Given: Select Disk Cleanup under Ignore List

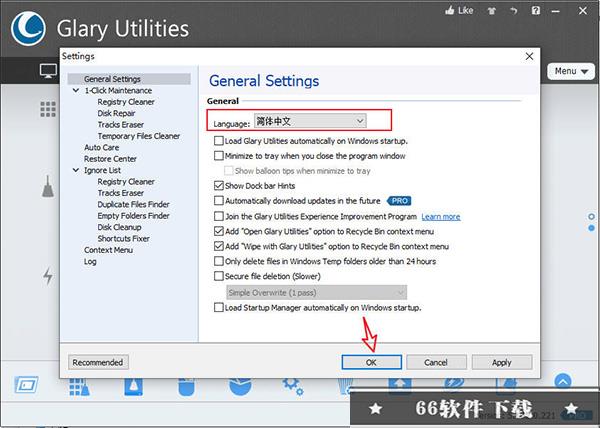Looking at the screenshot, I should 119,227.
